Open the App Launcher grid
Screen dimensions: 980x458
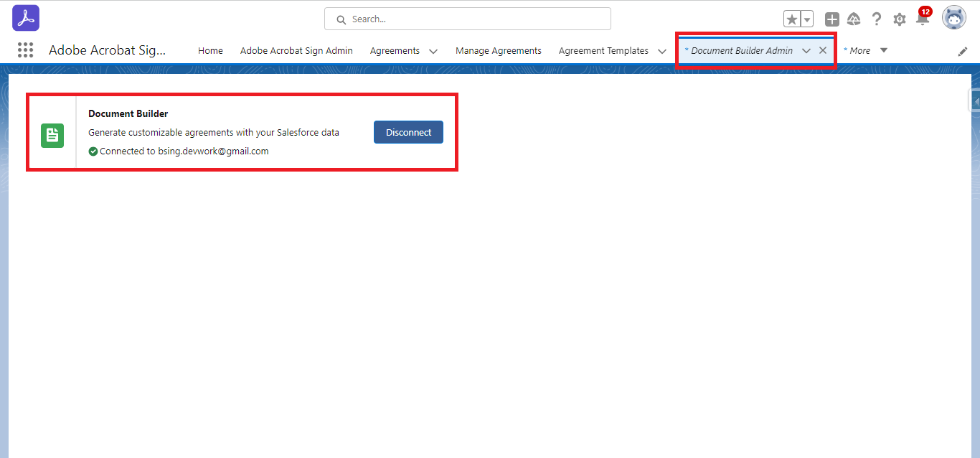[25, 50]
